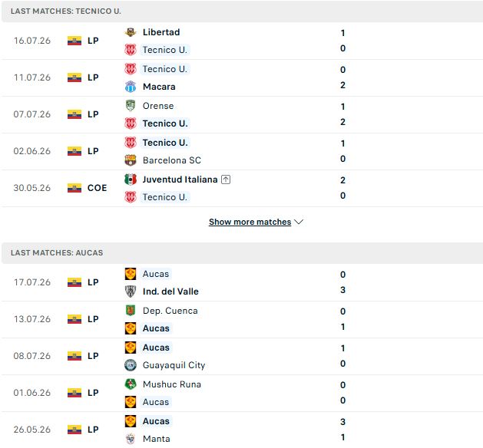Click the Libertad team crest icon

tap(131, 32)
